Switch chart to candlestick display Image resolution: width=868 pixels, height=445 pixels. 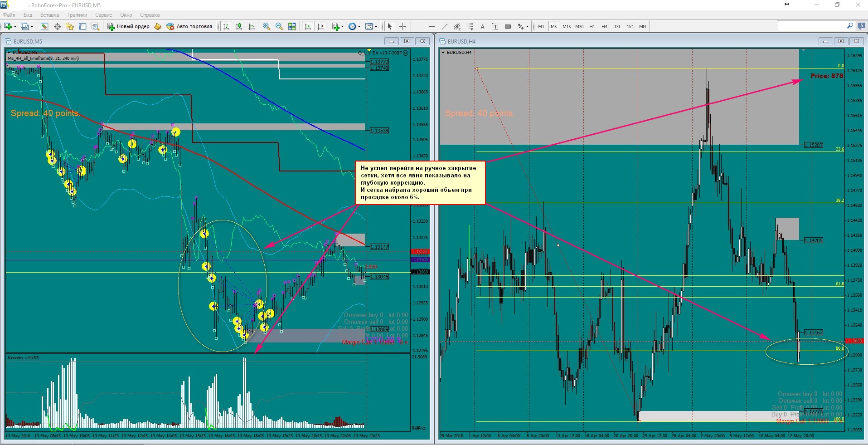point(239,26)
